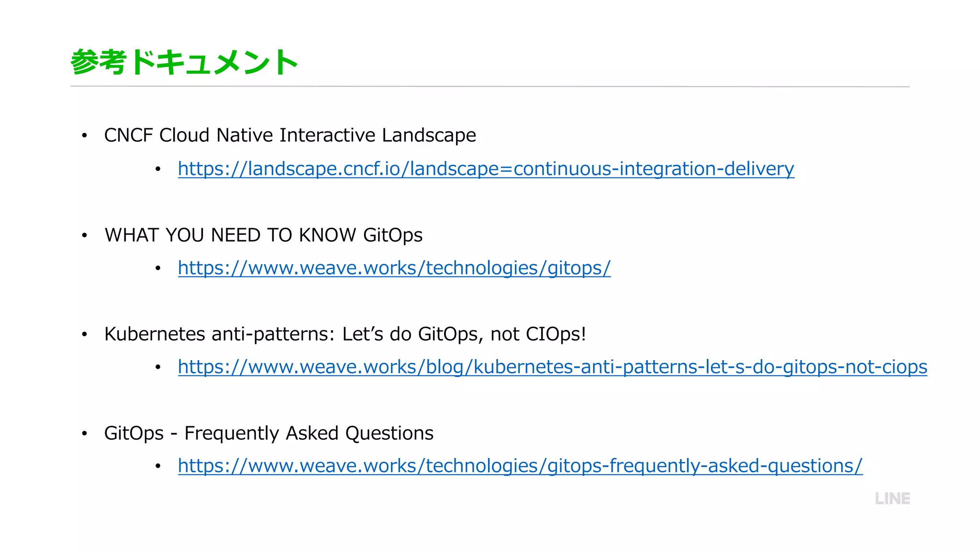
Task: Click the sub-bullet beside the landscape.cncf.io link
Action: point(158,169)
